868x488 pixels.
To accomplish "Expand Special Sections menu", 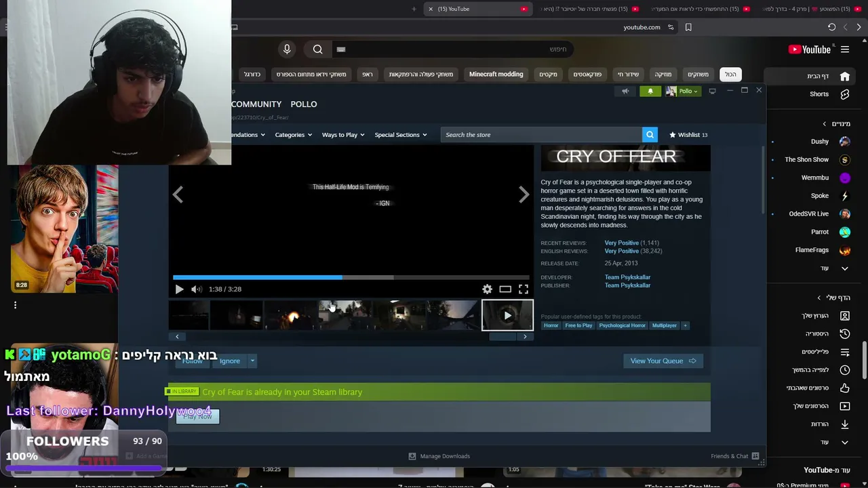I will [401, 135].
